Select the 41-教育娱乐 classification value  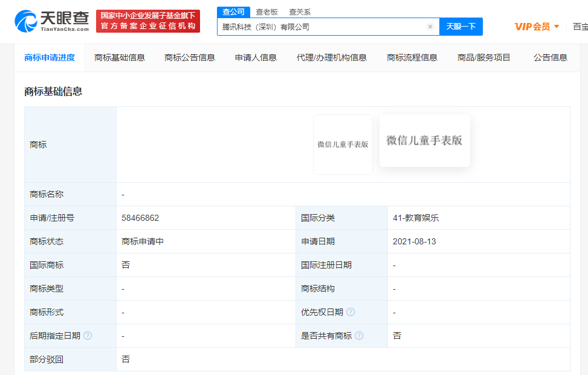416,218
